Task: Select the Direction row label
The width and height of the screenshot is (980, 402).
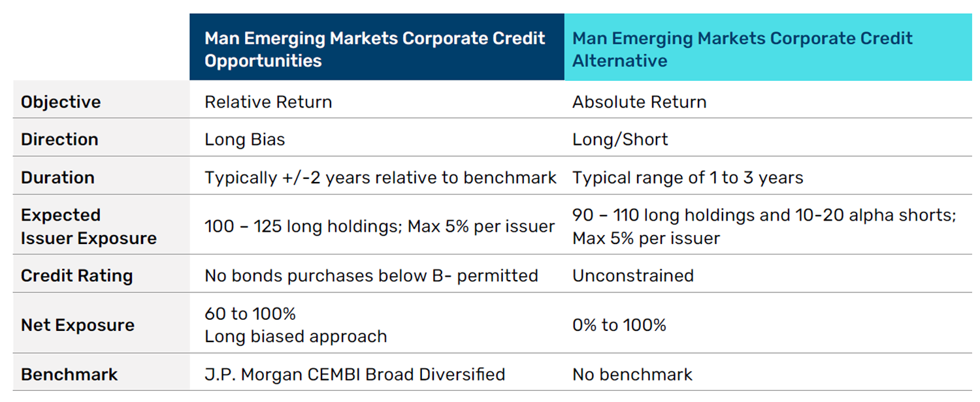Action: [x=59, y=140]
